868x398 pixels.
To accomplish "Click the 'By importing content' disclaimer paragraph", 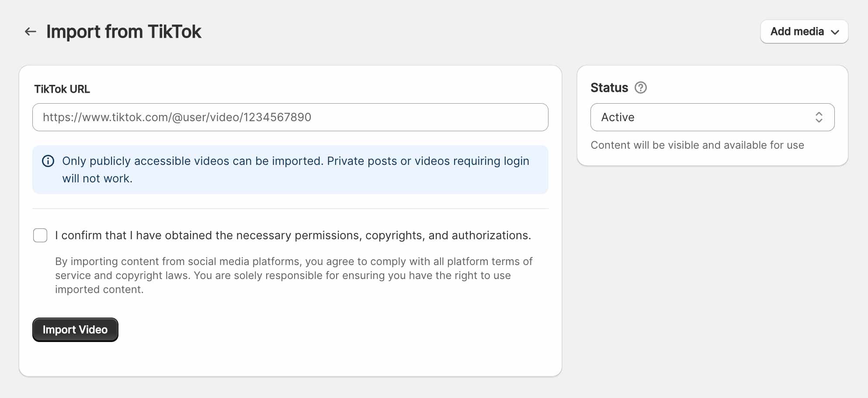I will [x=294, y=276].
